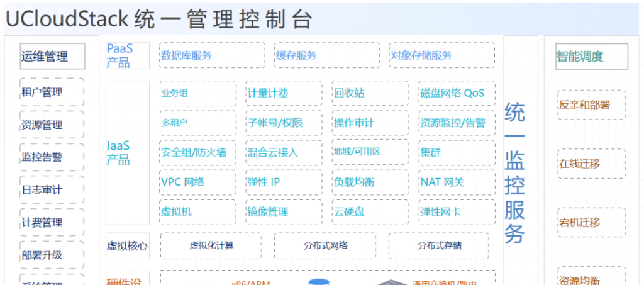Click the 监控告警 box

(x=52, y=157)
